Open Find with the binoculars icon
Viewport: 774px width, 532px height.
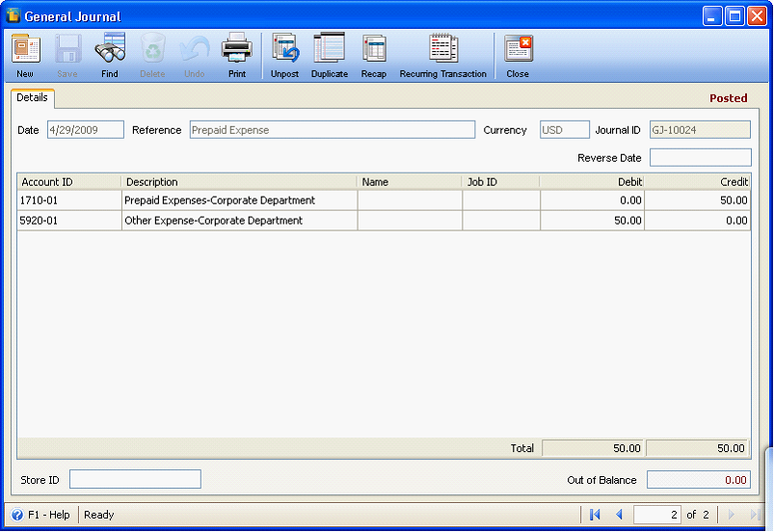pos(110,48)
